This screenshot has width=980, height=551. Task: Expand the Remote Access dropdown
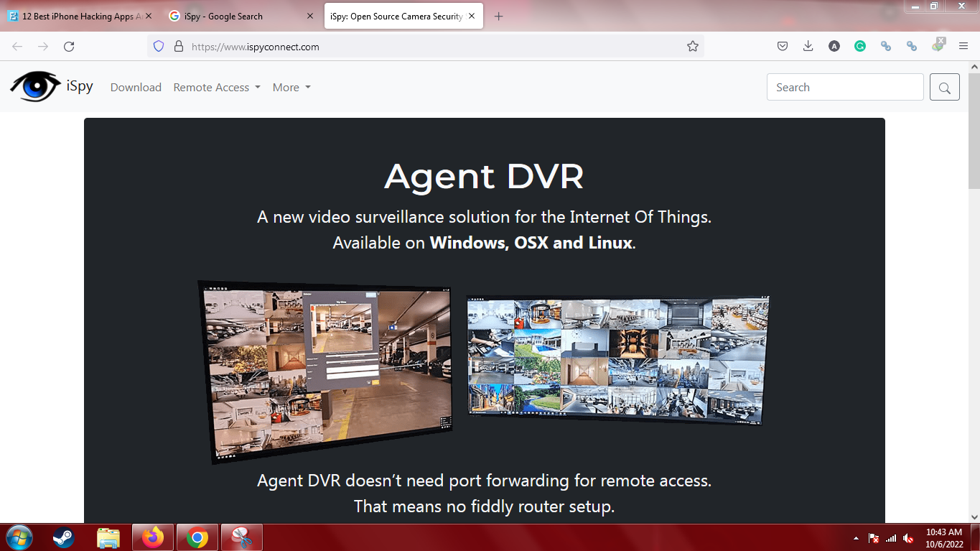click(217, 87)
